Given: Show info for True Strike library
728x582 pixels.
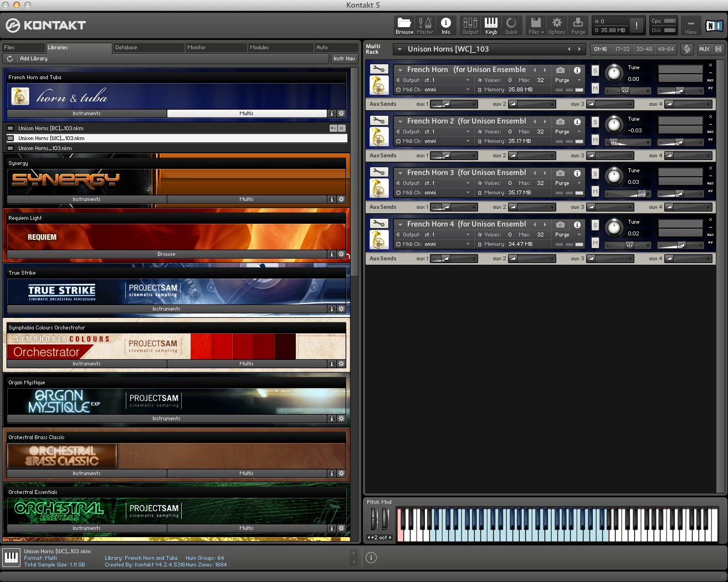Looking at the screenshot, I should click(332, 309).
